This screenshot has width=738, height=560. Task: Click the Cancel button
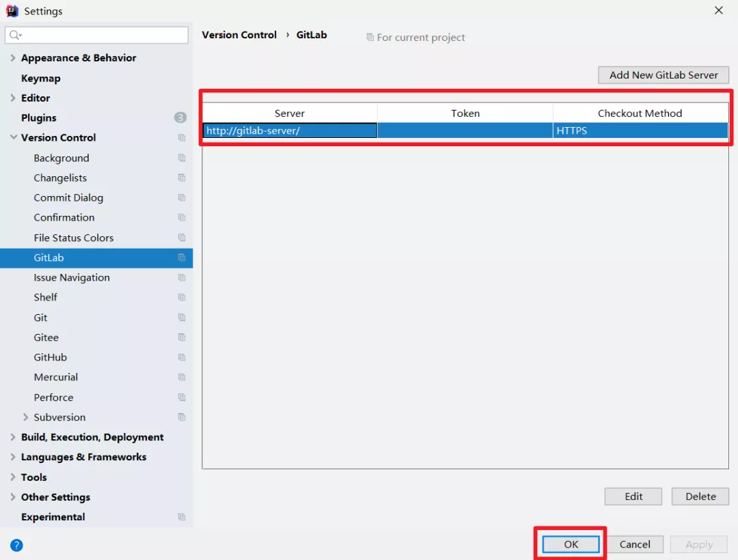coord(635,544)
